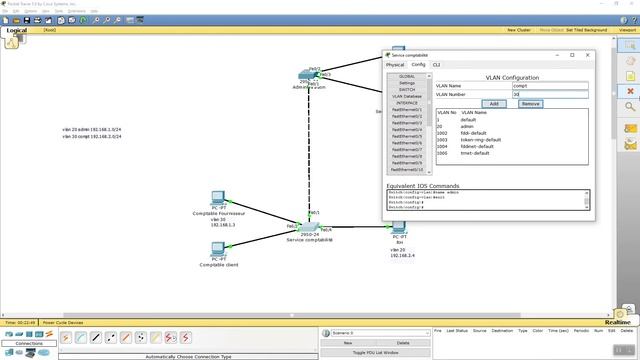Click the VLAN Number input field
The height and width of the screenshot is (360, 640).
click(550, 94)
